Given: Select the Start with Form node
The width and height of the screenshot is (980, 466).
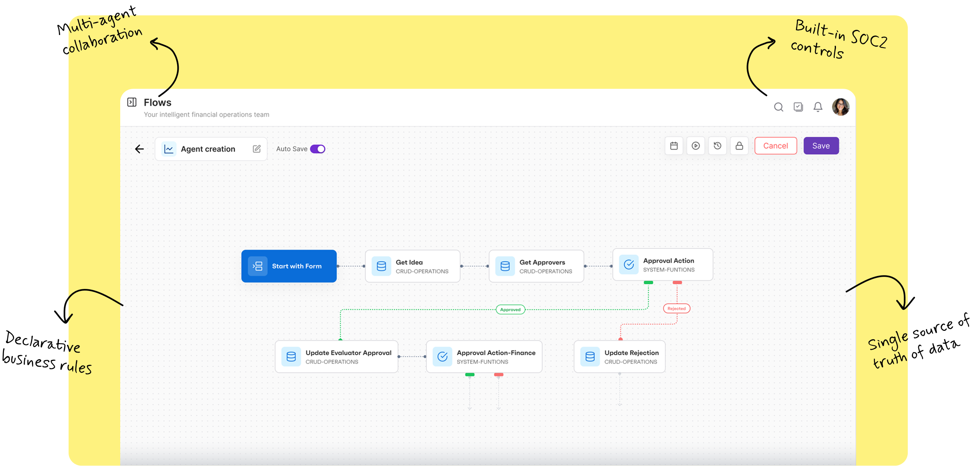Looking at the screenshot, I should [x=289, y=266].
